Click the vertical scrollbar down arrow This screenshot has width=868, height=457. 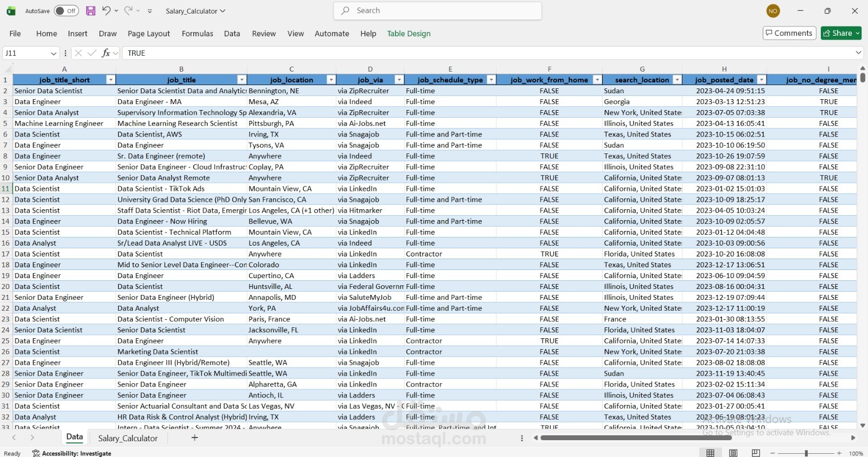pos(863,426)
